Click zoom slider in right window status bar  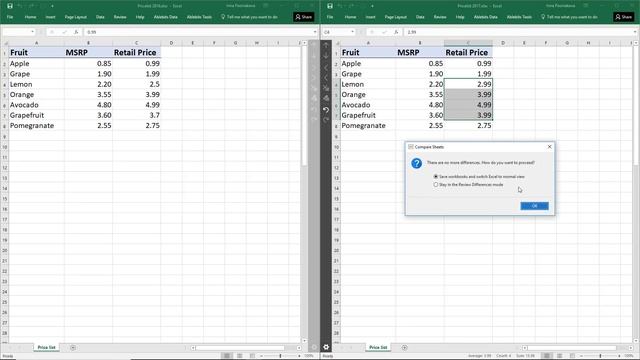tap(600, 356)
